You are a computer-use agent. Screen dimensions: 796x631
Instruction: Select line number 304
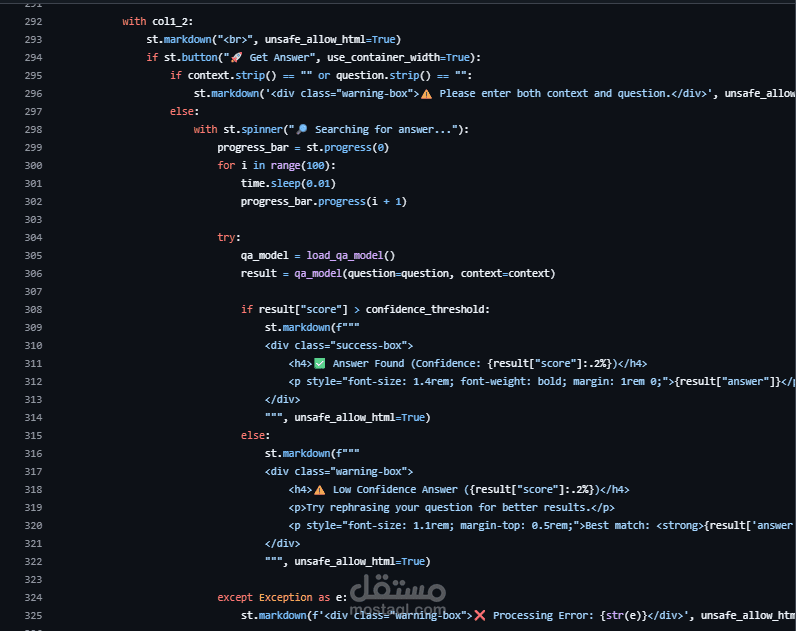click(34, 238)
